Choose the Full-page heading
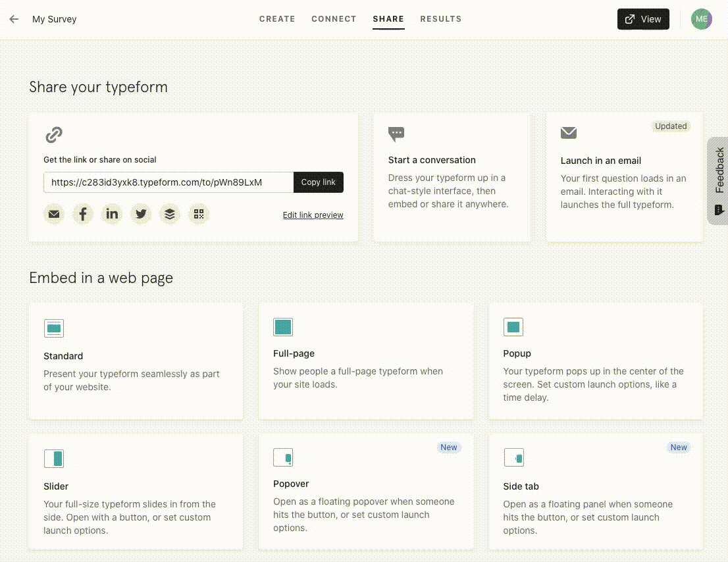 294,353
